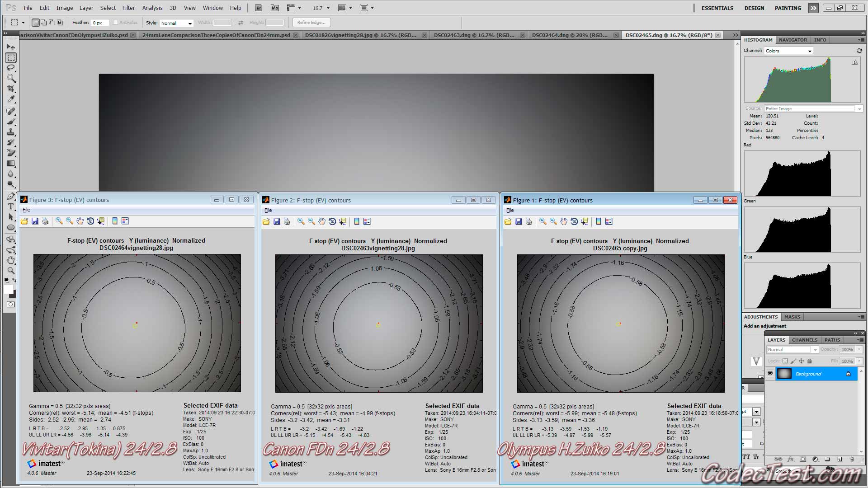Select the Hand tool in toolbox

(x=11, y=260)
